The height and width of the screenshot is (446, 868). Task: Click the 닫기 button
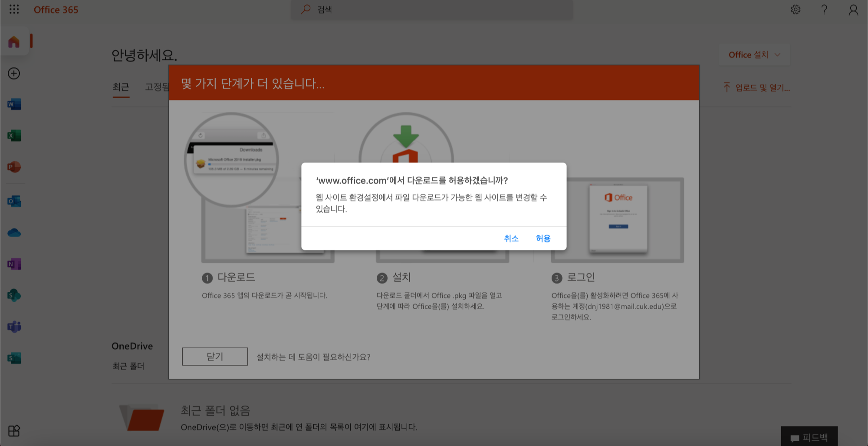click(x=215, y=357)
